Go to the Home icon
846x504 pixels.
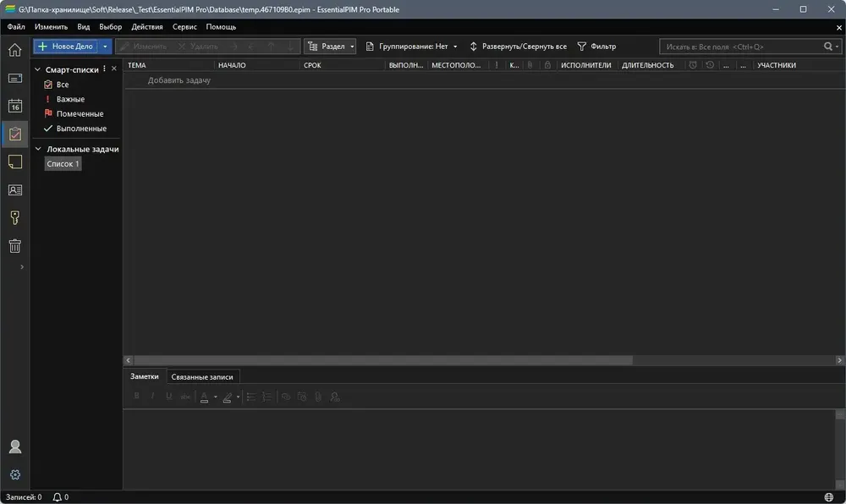[x=15, y=50]
